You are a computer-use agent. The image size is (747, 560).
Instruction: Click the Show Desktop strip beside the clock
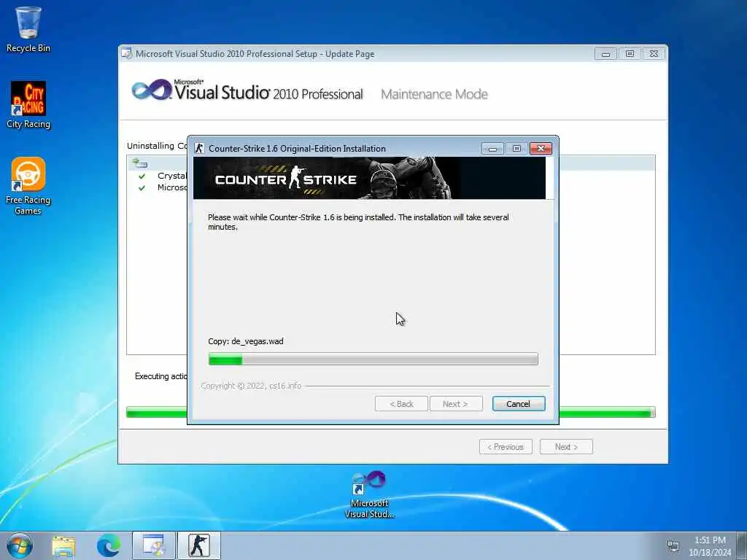tap(743, 545)
